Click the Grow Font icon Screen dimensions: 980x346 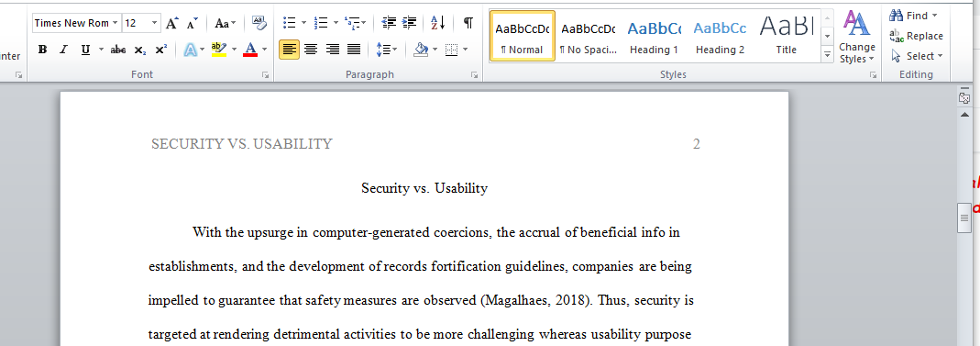pos(171,23)
